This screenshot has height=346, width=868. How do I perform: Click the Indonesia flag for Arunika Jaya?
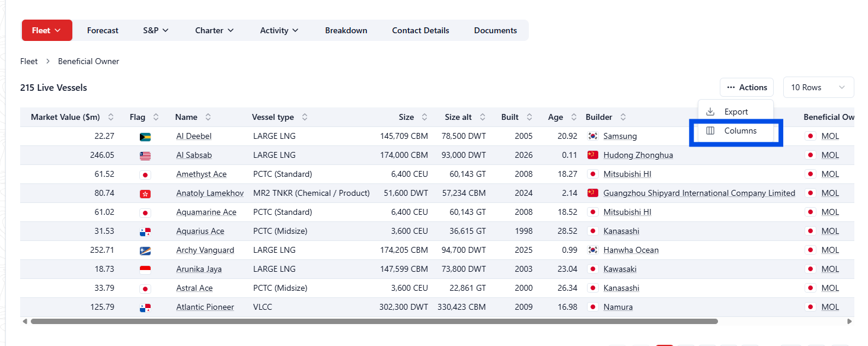(x=145, y=269)
